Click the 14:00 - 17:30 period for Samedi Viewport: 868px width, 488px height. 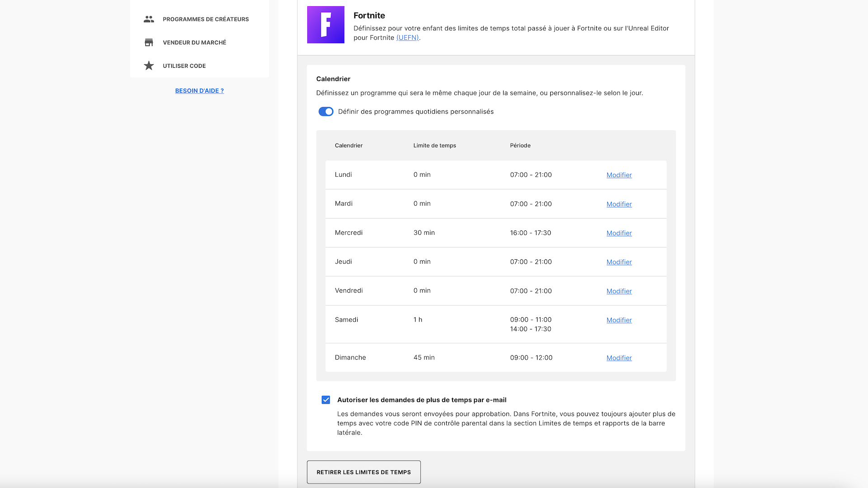[x=530, y=329]
